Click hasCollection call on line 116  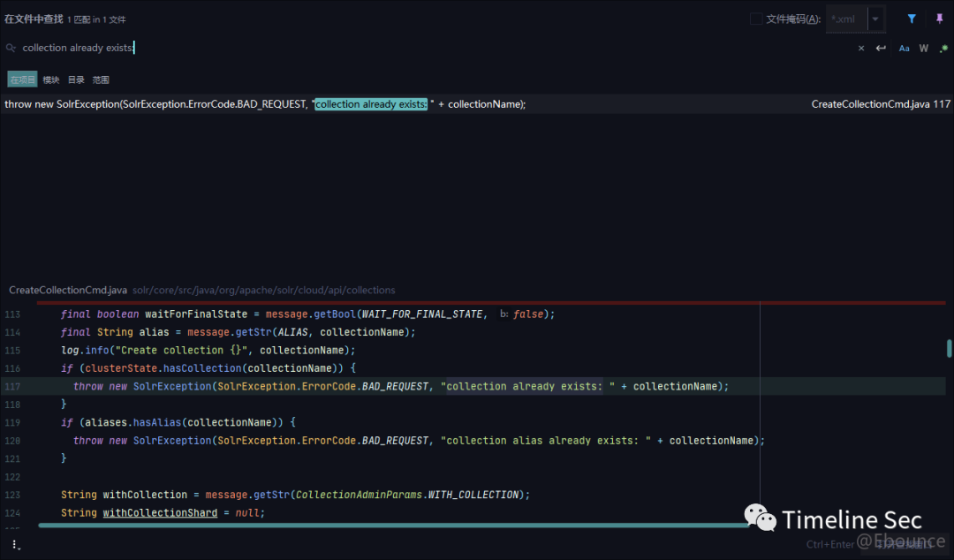[202, 368]
